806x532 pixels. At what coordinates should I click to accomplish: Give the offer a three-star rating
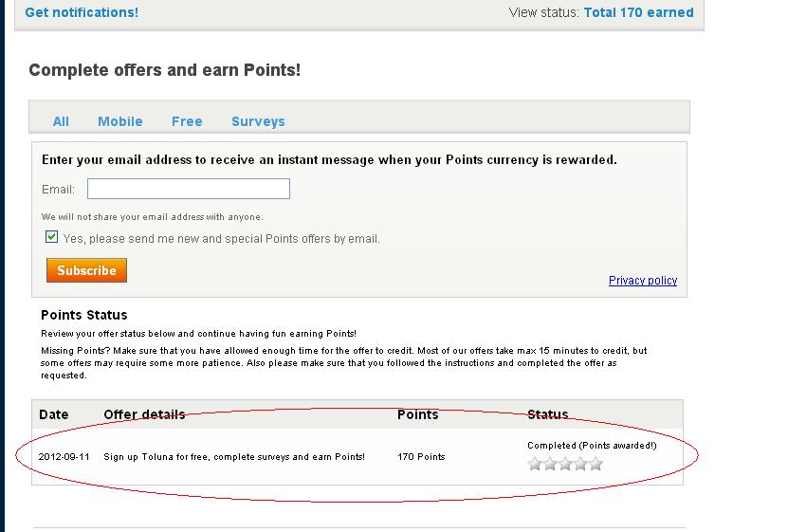pyautogui.click(x=565, y=464)
